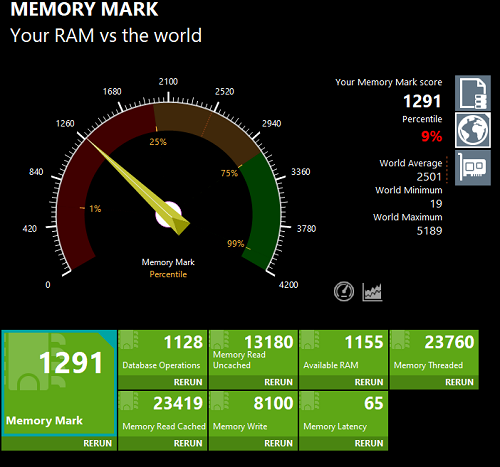The height and width of the screenshot is (467, 500).
Task: Click the 99% marker on the gauge
Action: pyautogui.click(x=236, y=244)
